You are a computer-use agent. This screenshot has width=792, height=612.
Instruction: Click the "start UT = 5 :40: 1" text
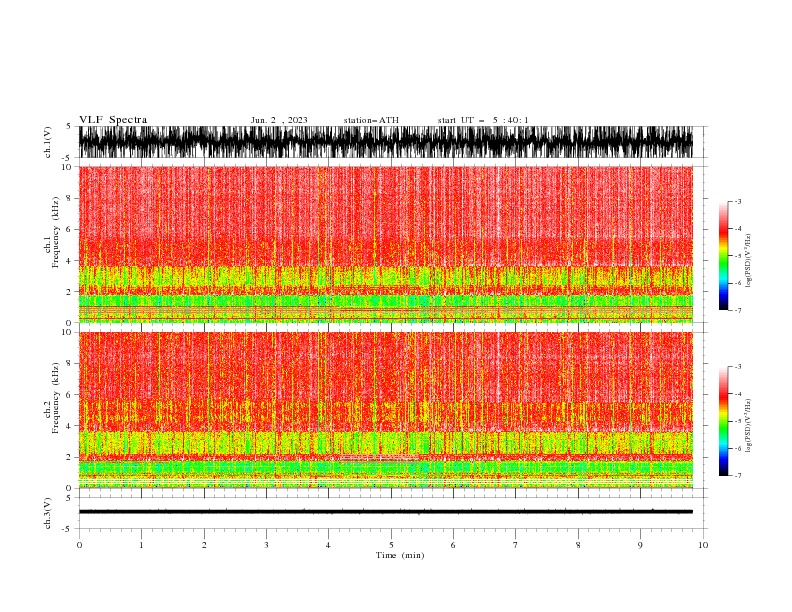coord(483,120)
